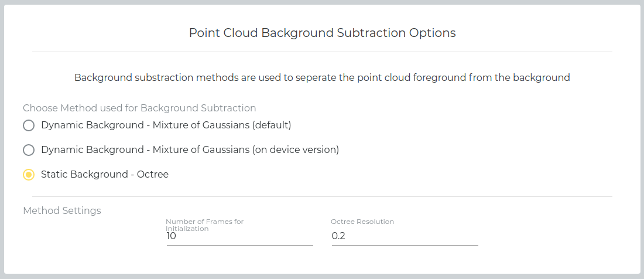This screenshot has height=279, width=644.
Task: Click the 'Static Background - Octree' label text
Action: click(x=105, y=174)
